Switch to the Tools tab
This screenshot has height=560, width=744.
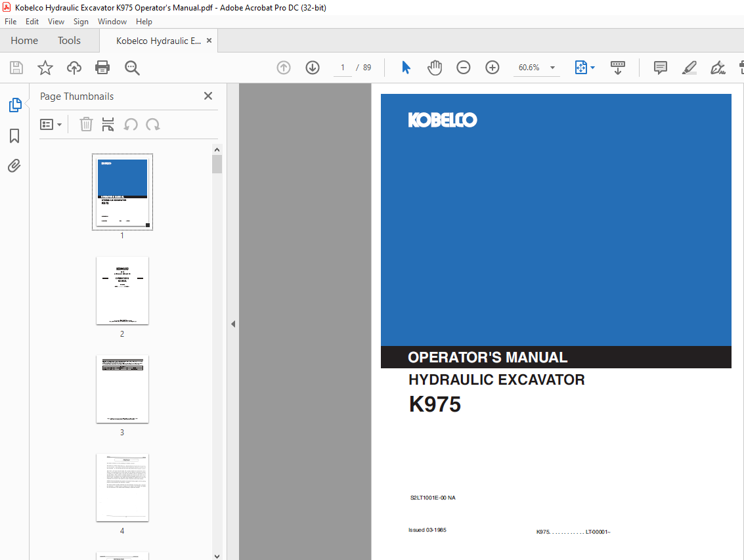pyautogui.click(x=69, y=40)
